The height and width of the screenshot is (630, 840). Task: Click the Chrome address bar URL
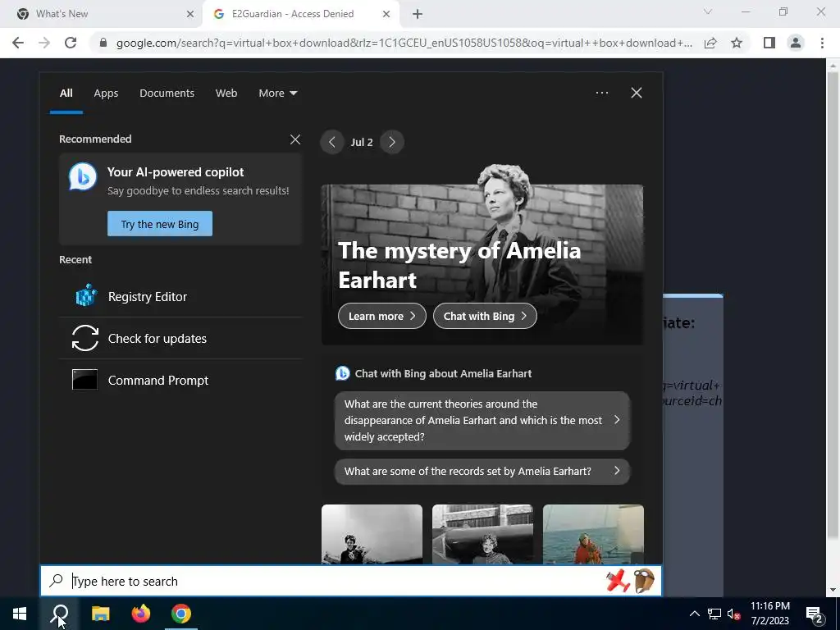(404, 43)
